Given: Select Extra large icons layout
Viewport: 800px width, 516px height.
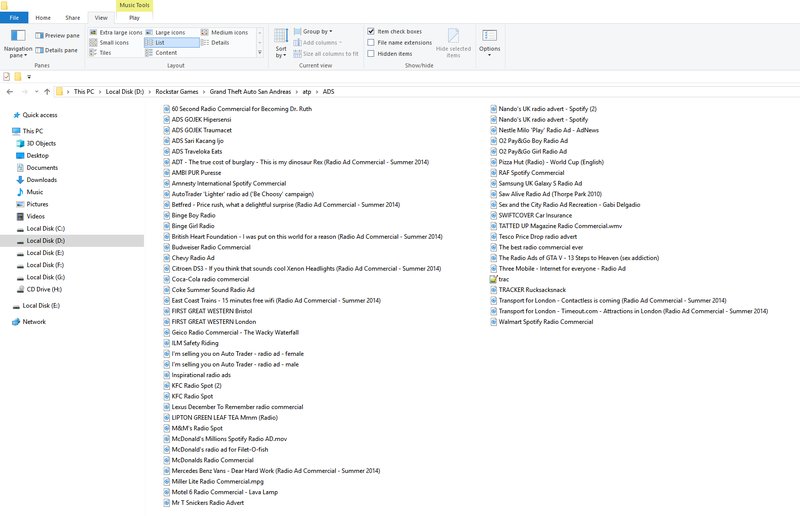Looking at the screenshot, I should 116,32.
